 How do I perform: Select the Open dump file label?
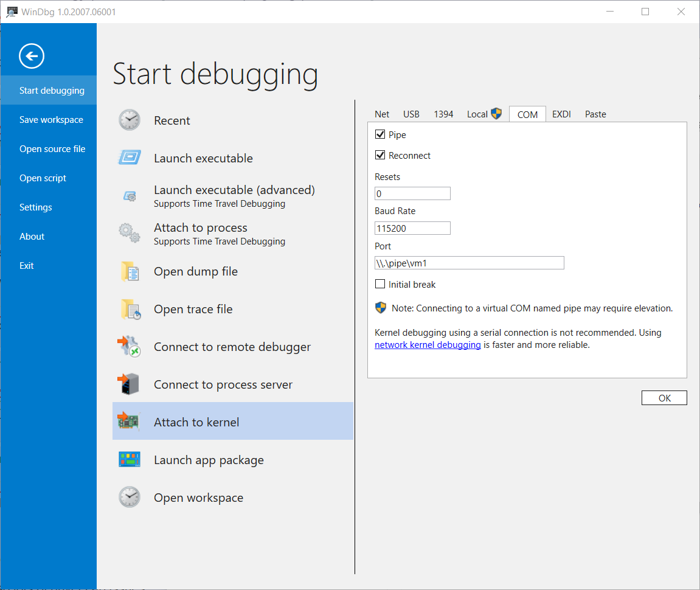click(196, 271)
